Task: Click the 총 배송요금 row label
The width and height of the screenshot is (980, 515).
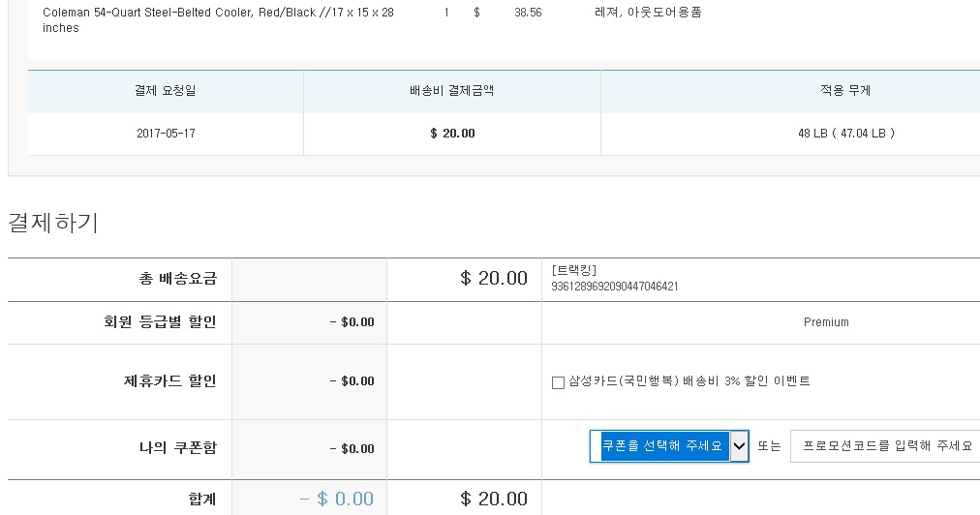Action: (178, 279)
